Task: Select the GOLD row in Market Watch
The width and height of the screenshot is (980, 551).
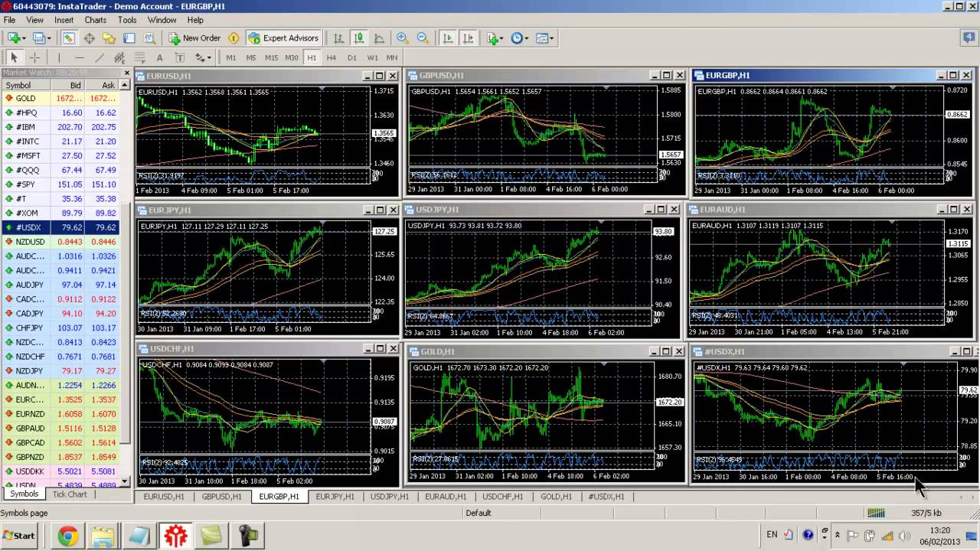Action: (x=60, y=98)
